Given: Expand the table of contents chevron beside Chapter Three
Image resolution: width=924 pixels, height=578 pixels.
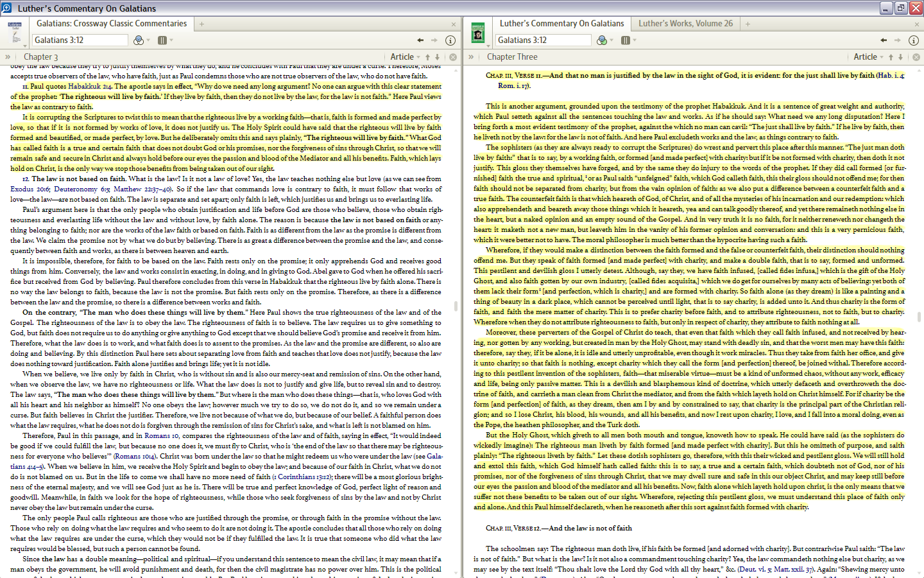Looking at the screenshot, I should tap(471, 57).
